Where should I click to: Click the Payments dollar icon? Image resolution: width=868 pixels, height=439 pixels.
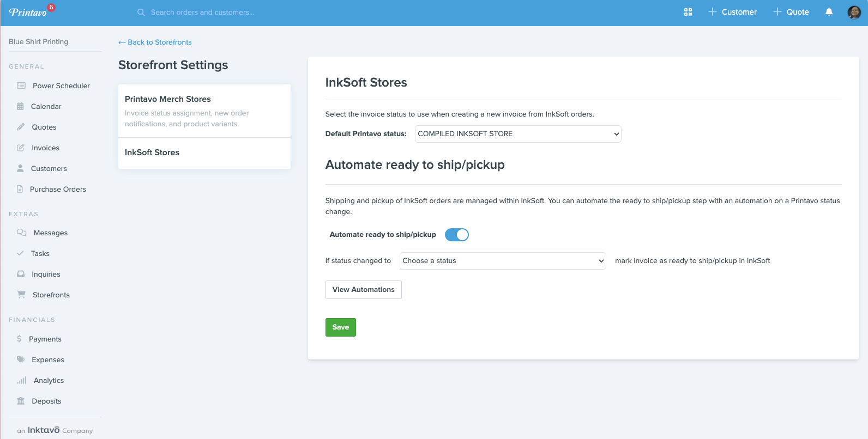pos(19,339)
